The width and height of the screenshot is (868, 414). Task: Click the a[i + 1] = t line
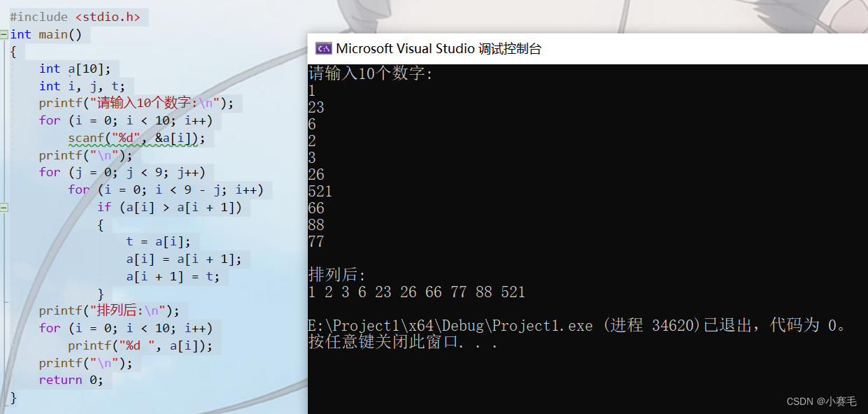(x=172, y=276)
